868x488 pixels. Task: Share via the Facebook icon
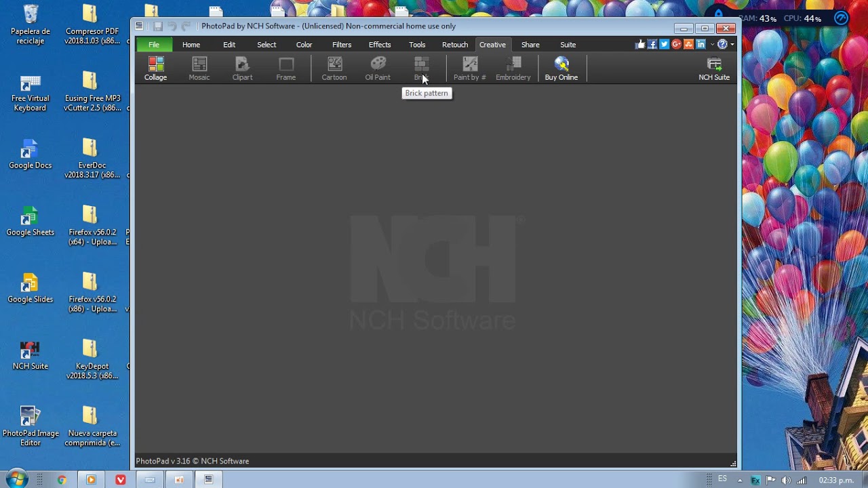(652, 44)
